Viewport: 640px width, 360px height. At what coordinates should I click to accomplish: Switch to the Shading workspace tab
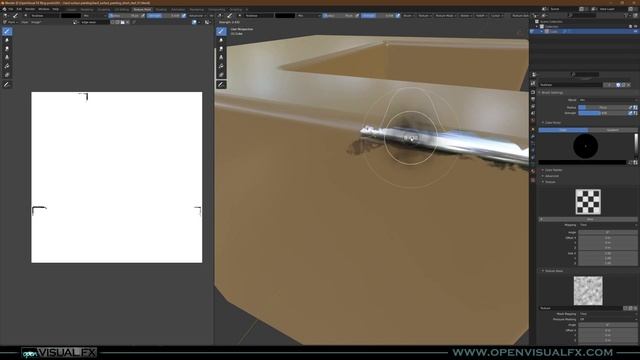(x=161, y=9)
